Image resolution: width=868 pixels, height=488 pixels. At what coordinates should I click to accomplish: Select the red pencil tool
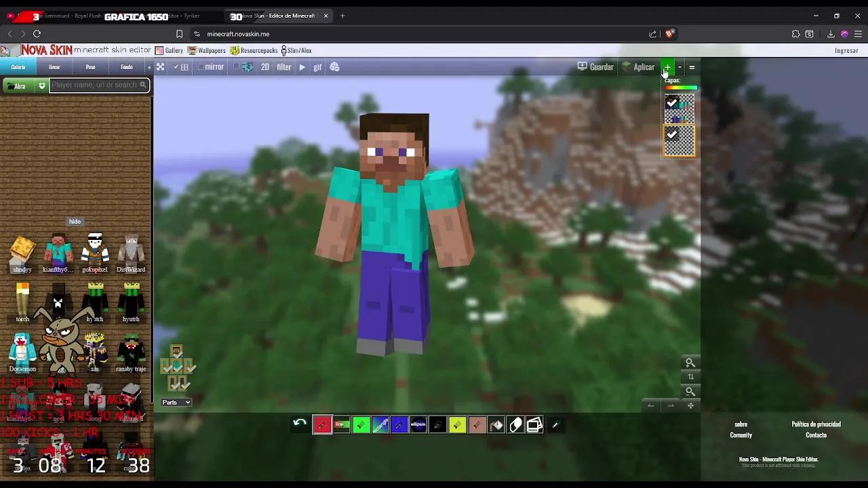click(x=322, y=425)
